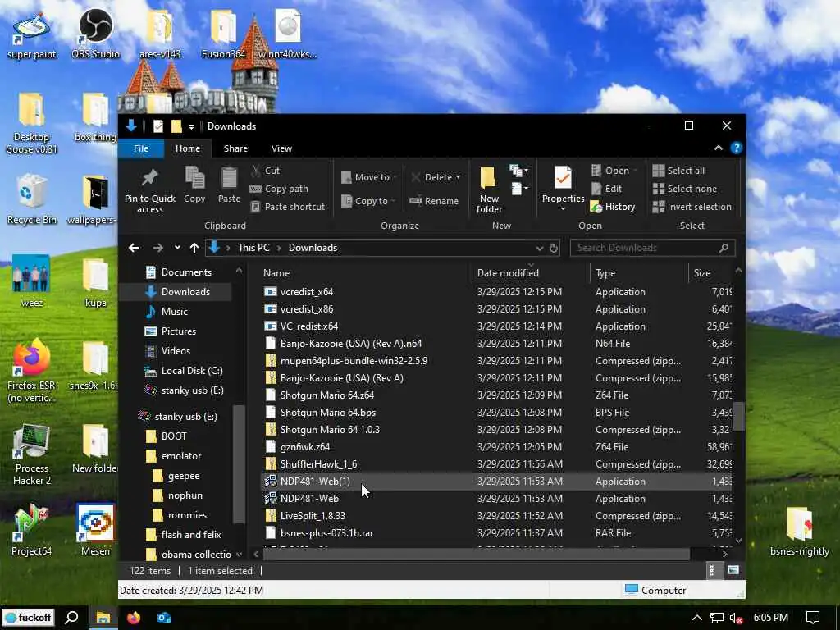Image resolution: width=840 pixels, height=630 pixels.
Task: Open taskbar search magnifier
Action: coord(72,618)
